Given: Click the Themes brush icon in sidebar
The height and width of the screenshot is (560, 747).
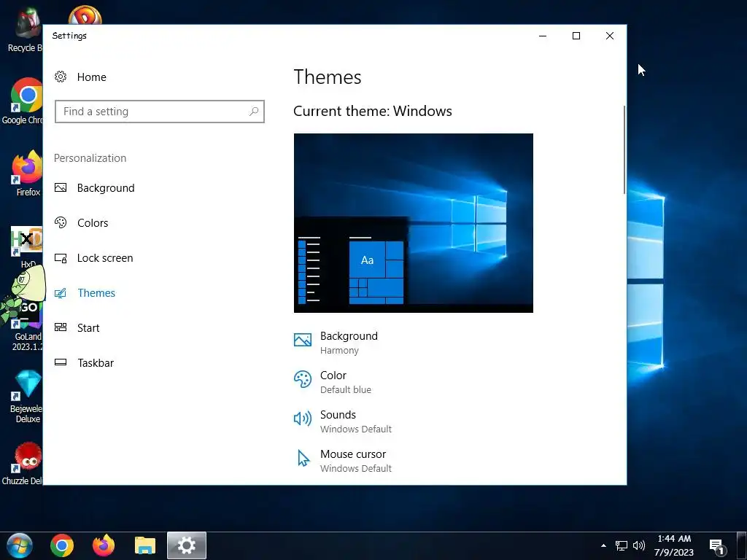Looking at the screenshot, I should click(x=61, y=293).
